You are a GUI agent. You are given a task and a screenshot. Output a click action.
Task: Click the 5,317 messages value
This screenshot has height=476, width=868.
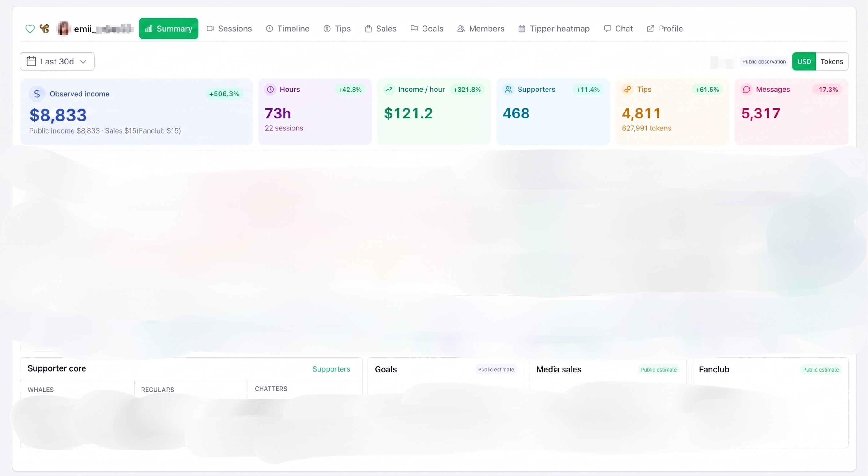tap(761, 113)
